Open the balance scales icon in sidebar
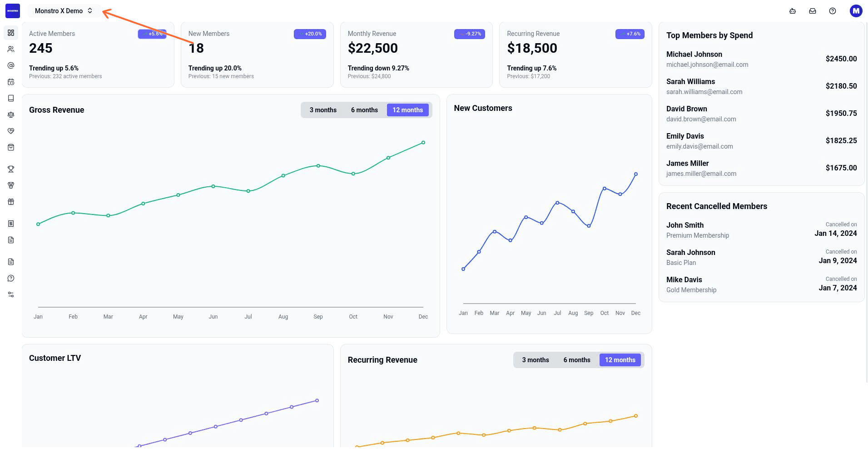868x449 pixels. pos(11,115)
